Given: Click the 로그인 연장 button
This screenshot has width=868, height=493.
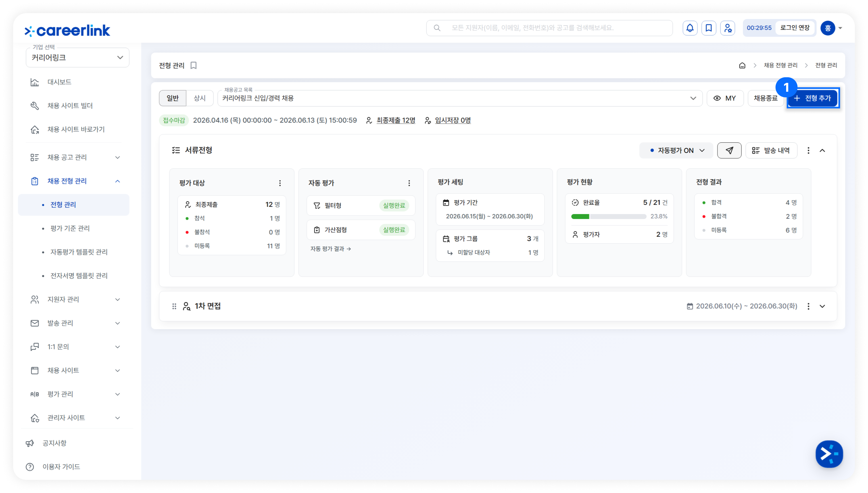Looking at the screenshot, I should click(x=795, y=28).
